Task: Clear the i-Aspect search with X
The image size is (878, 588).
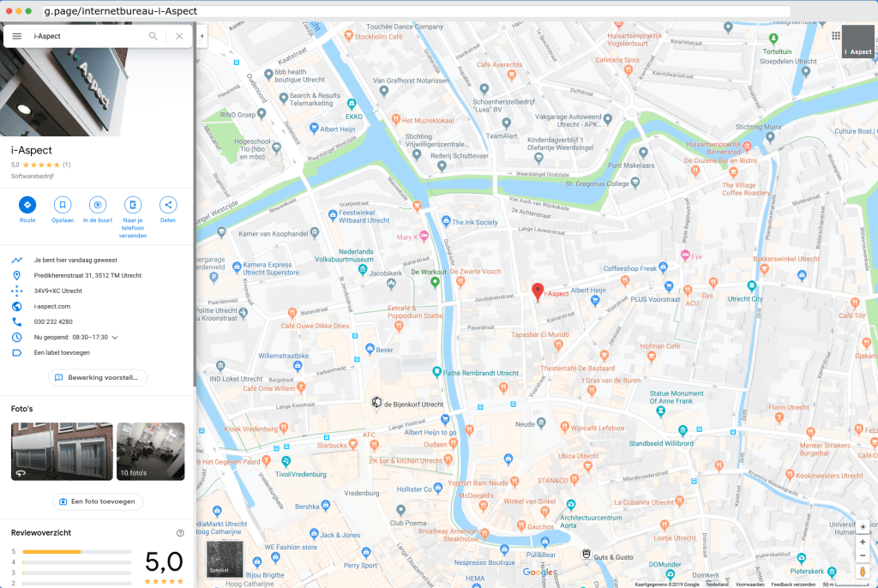Action: tap(179, 36)
